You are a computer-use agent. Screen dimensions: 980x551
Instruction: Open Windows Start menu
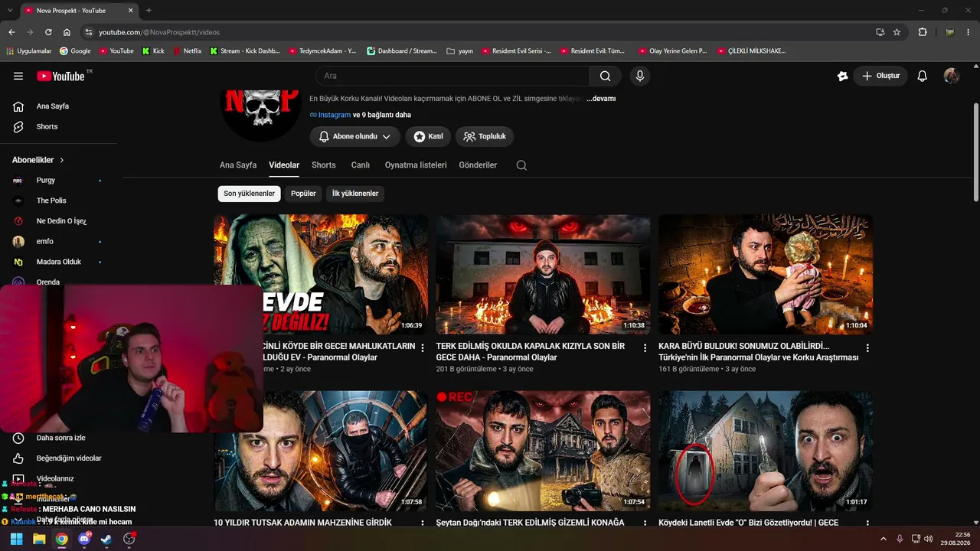pos(16,539)
